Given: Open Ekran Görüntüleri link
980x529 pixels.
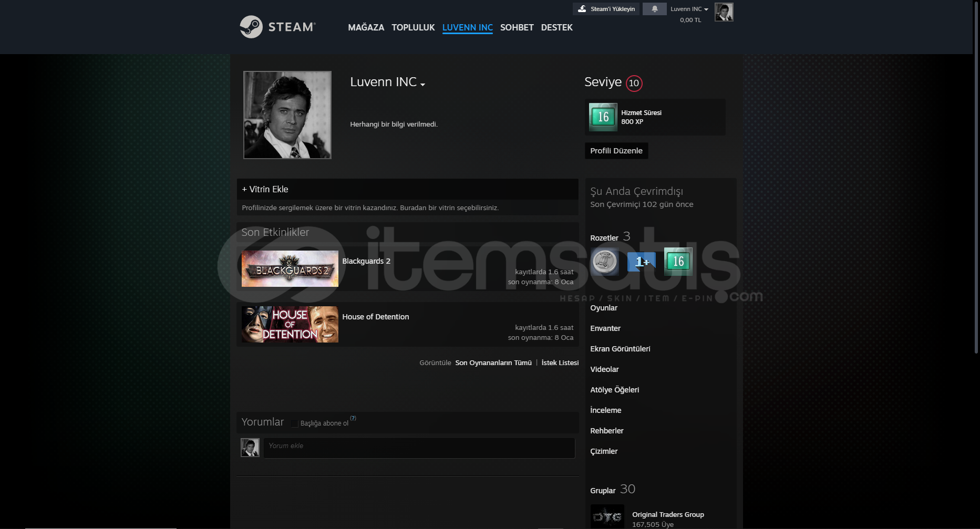Looking at the screenshot, I should point(620,349).
